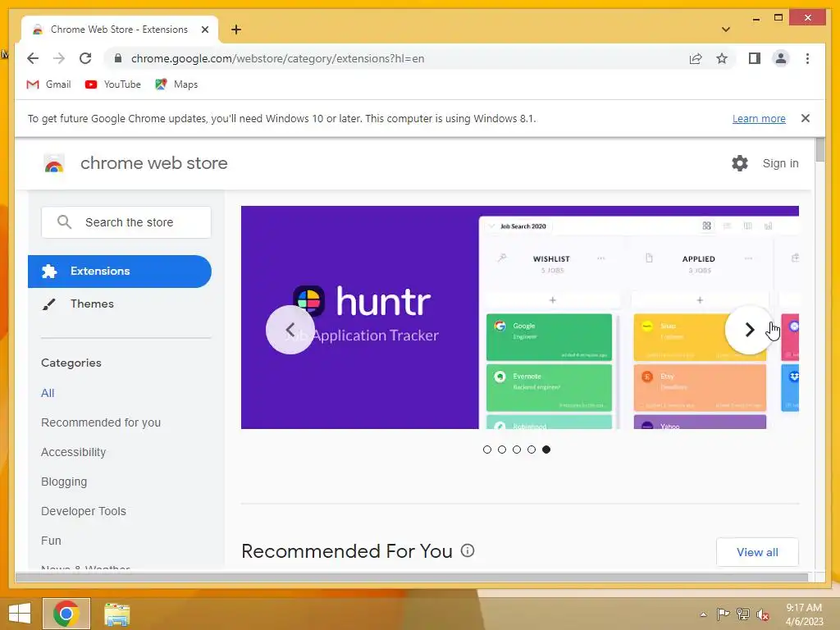Image resolution: width=840 pixels, height=630 pixels.
Task: Choose the Blogging category
Action: coord(64,481)
